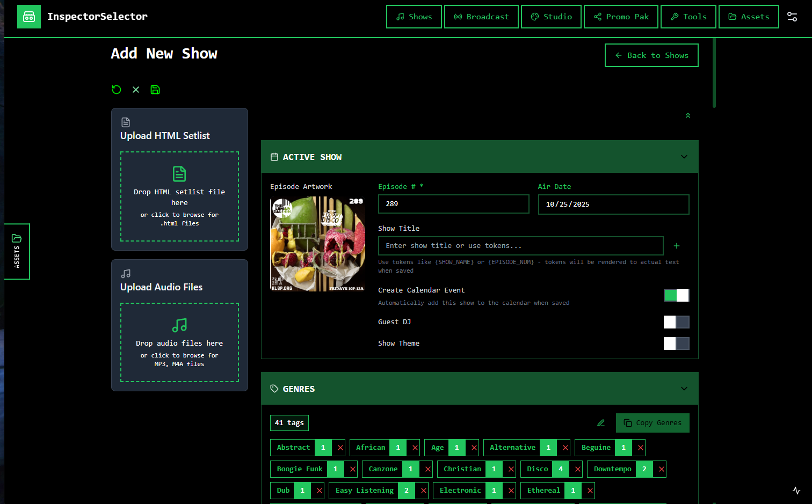Click the Back to Shows button
The image size is (812, 504).
click(651, 55)
